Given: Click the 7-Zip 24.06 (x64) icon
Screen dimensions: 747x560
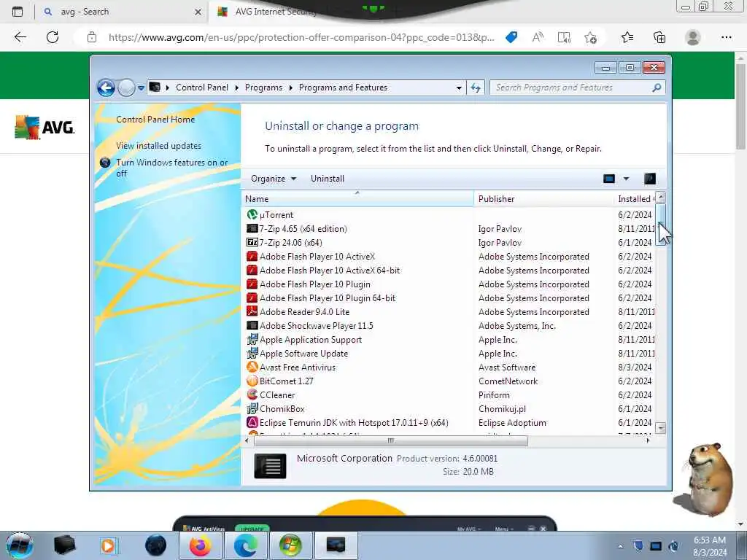Looking at the screenshot, I should pyautogui.click(x=252, y=242).
